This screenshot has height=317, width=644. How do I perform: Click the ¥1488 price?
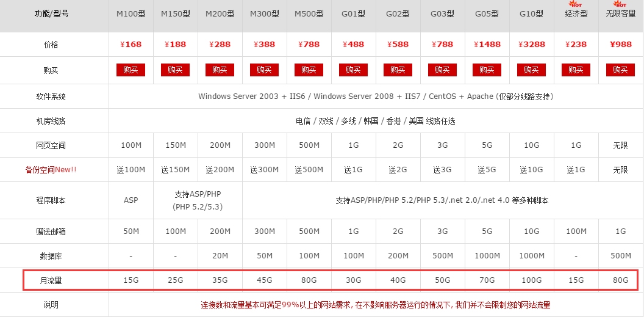pyautogui.click(x=487, y=45)
